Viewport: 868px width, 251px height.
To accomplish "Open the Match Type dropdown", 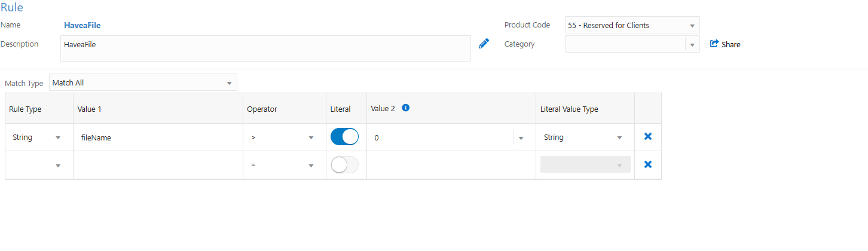I will click(x=143, y=82).
